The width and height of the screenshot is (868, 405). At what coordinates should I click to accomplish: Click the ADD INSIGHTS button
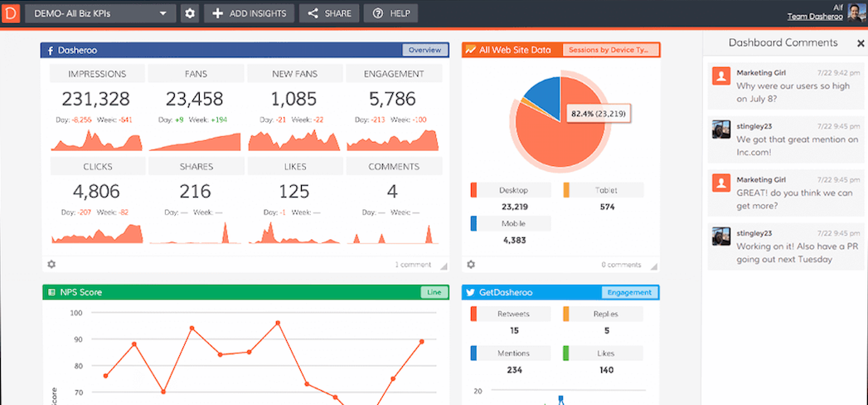pyautogui.click(x=249, y=13)
